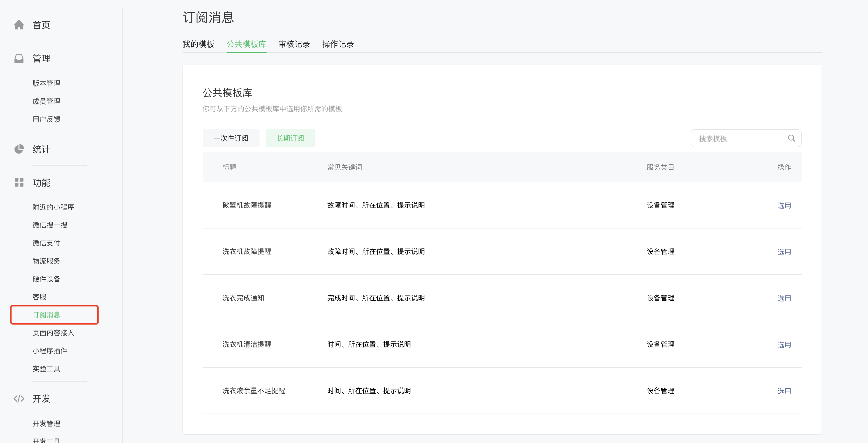Open 微信搜一搜 in sidebar

tap(50, 225)
